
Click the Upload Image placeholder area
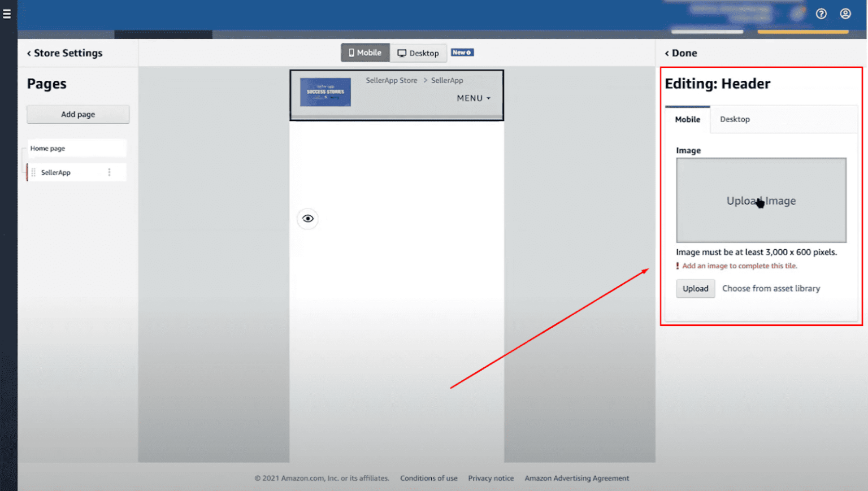tap(761, 201)
